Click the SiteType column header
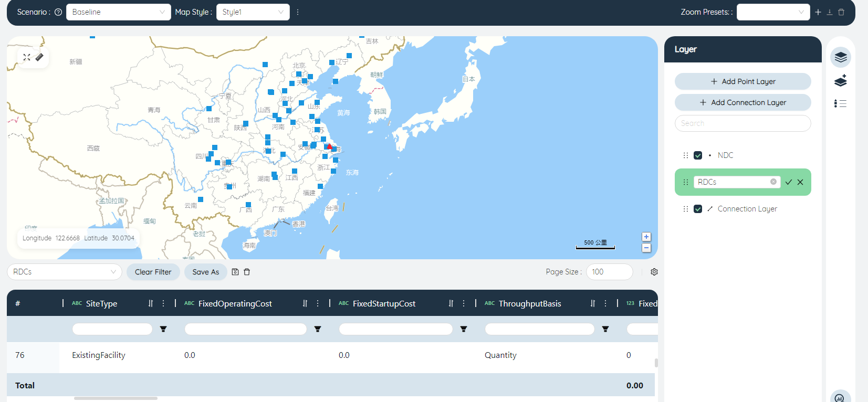 101,303
